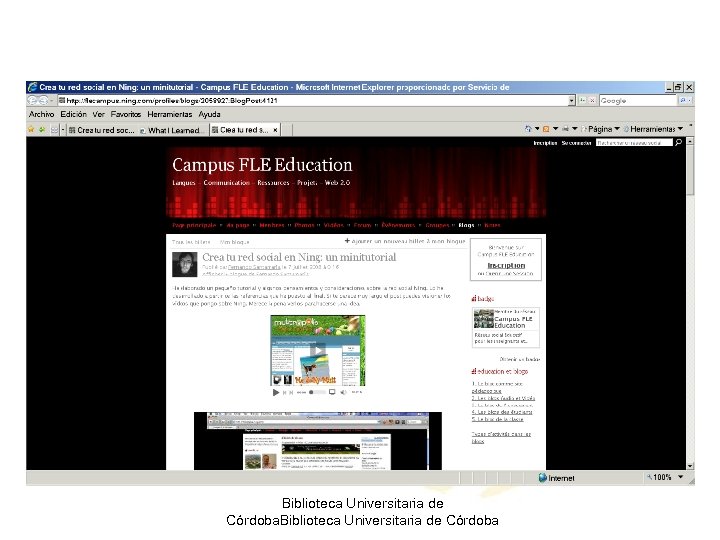Click the Se connecter link in top bar
720x540 pixels.
[576, 143]
